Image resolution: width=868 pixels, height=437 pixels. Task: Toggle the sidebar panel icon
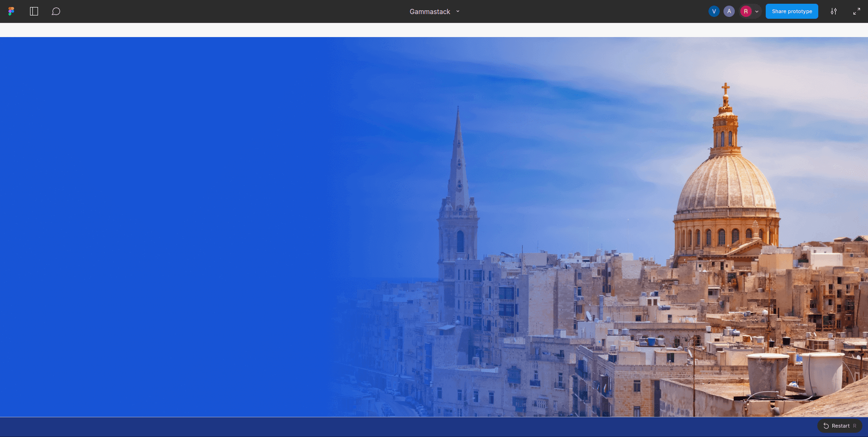(34, 11)
